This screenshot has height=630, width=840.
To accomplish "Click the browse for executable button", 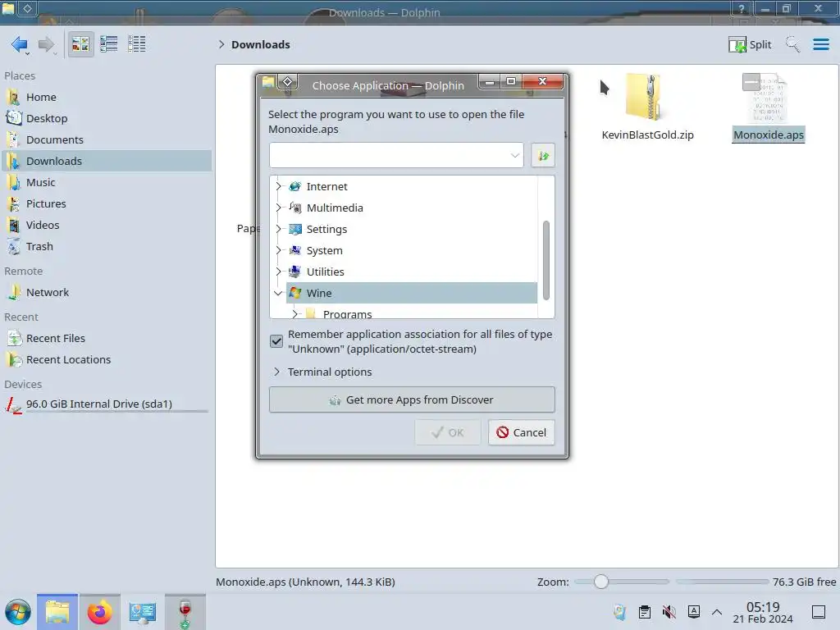I will tap(543, 155).
